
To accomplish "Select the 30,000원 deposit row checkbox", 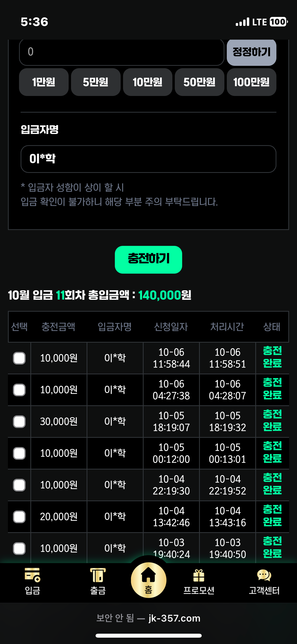I will click(19, 422).
